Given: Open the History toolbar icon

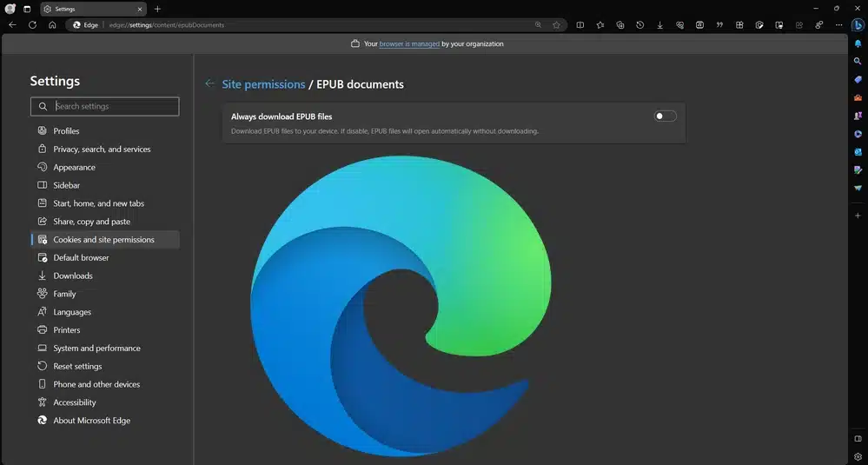Looking at the screenshot, I should [639, 25].
